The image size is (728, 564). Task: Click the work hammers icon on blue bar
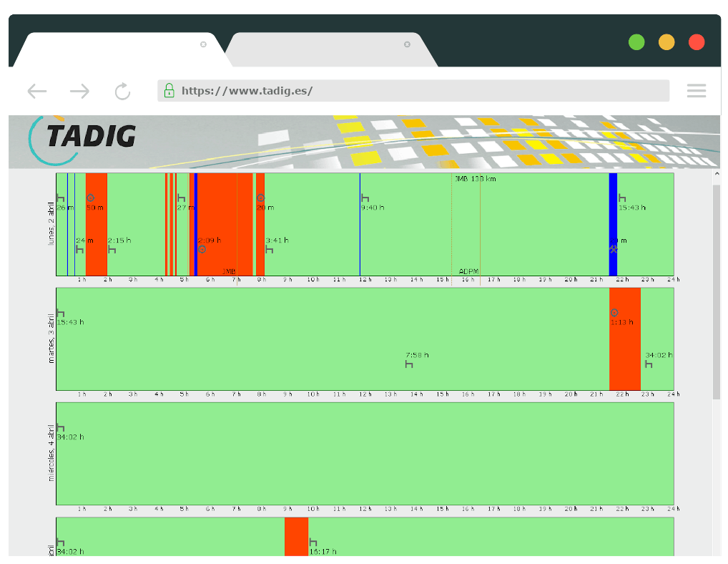[613, 249]
